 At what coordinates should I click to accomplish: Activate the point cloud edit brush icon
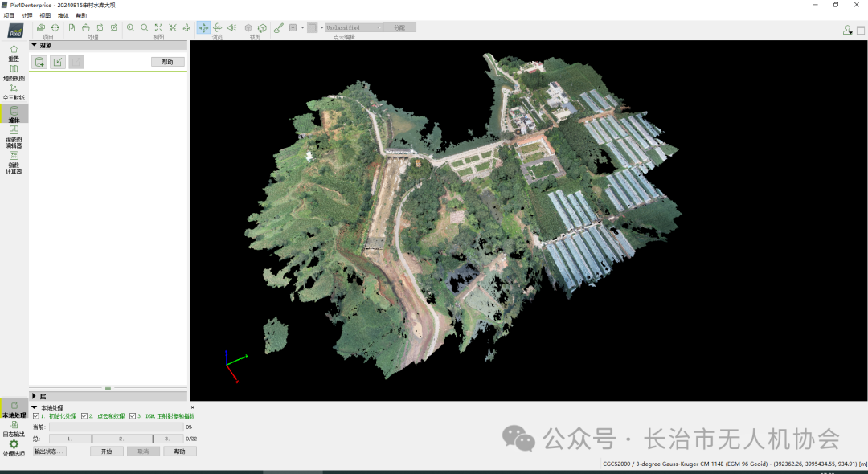coord(279,27)
